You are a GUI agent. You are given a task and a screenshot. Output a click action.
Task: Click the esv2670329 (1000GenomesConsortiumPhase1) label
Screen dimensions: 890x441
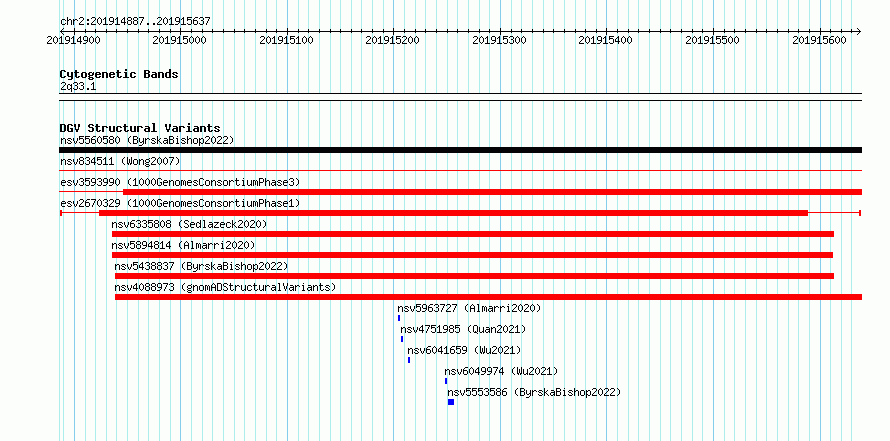click(180, 203)
